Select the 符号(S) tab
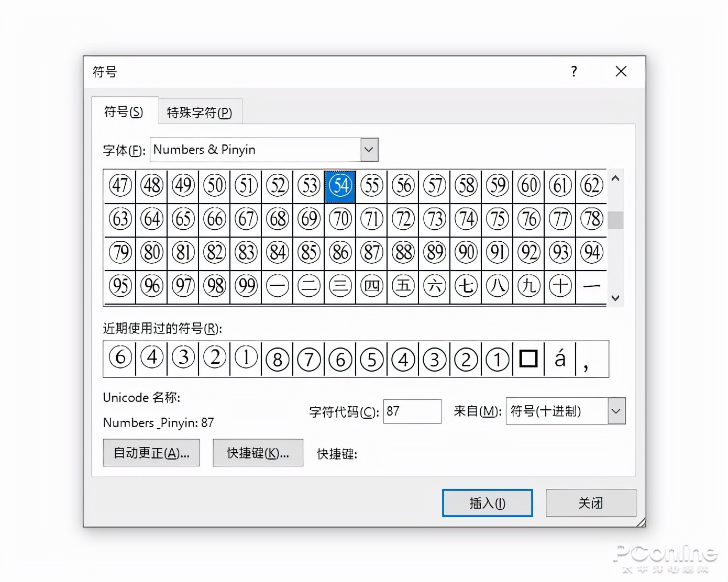Image resolution: width=728 pixels, height=582 pixels. [x=125, y=111]
